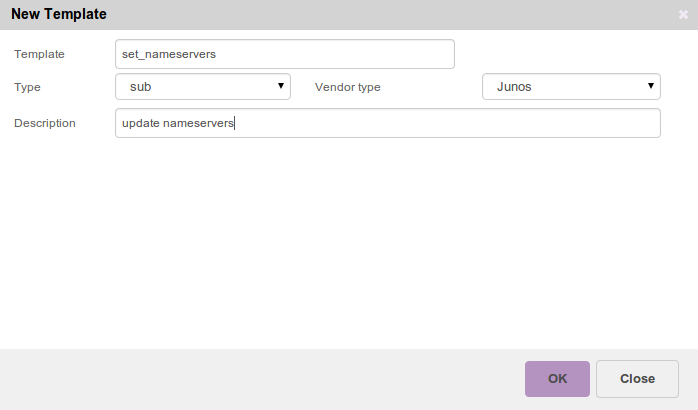Image resolution: width=698 pixels, height=410 pixels.
Task: Click the "Template" field label
Action: coord(39,54)
